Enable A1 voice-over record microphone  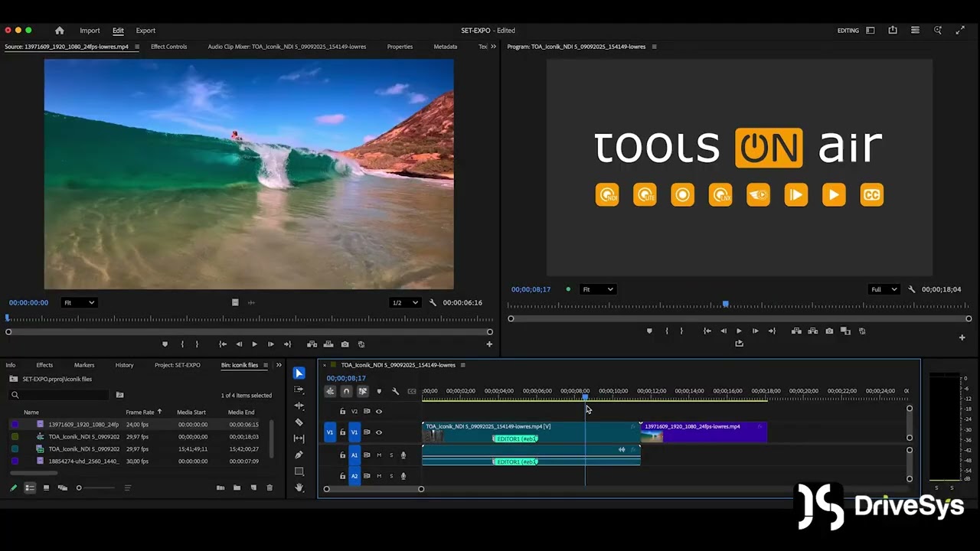coord(403,455)
